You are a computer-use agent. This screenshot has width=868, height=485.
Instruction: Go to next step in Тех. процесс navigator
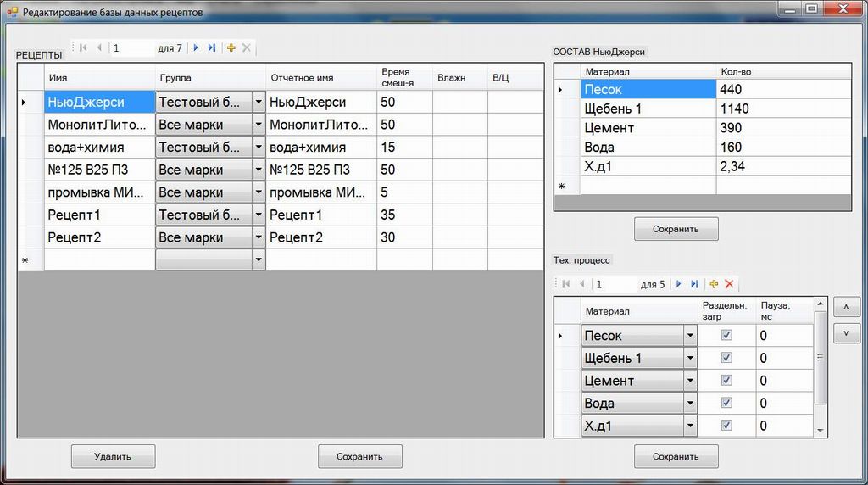(x=679, y=284)
